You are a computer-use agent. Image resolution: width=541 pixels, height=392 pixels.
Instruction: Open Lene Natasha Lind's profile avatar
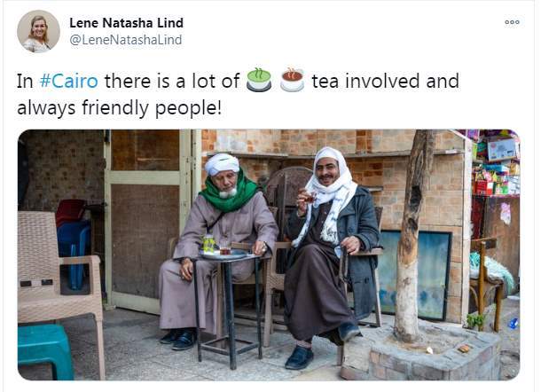coord(38,32)
